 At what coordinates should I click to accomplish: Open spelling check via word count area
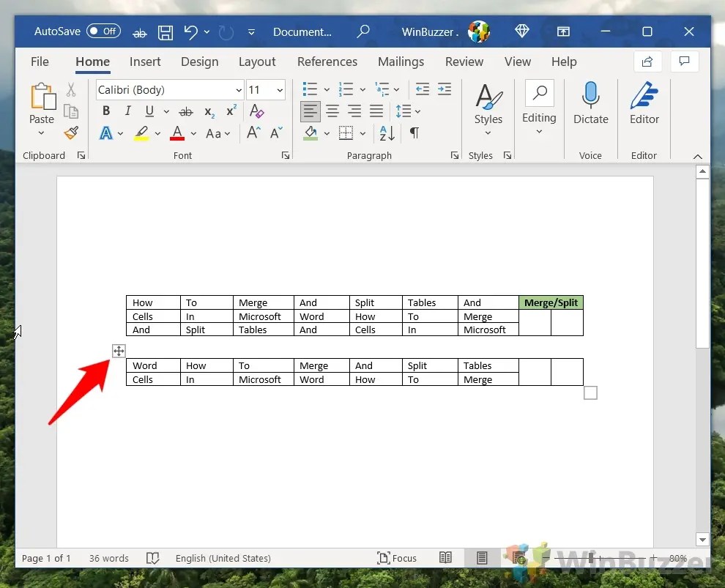tap(153, 558)
